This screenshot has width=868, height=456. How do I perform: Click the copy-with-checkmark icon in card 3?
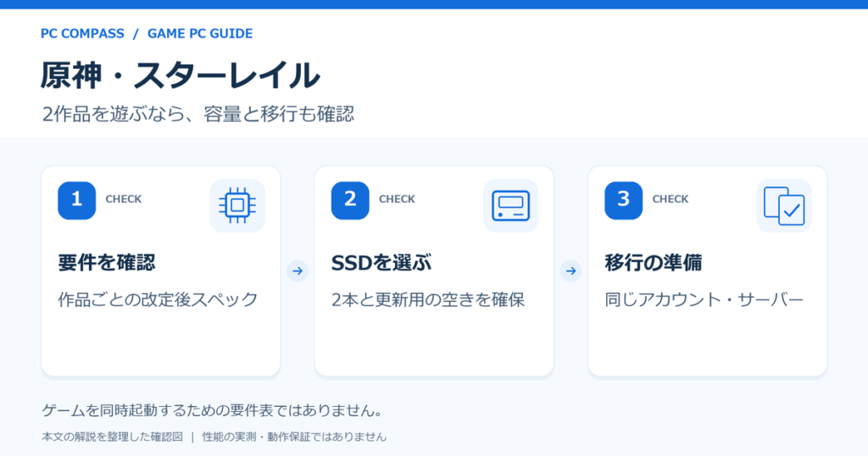coord(784,205)
